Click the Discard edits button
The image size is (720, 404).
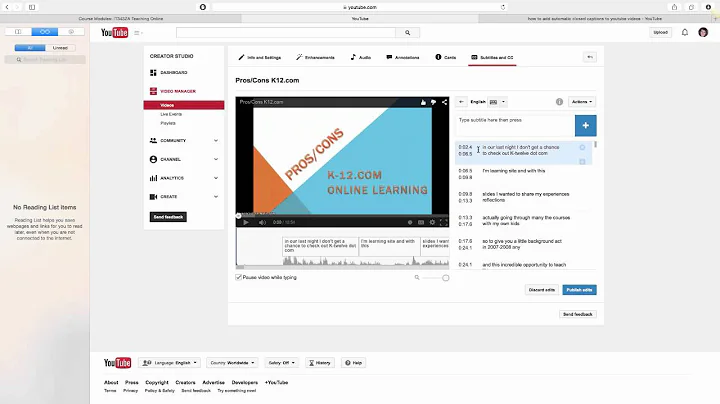coord(541,290)
